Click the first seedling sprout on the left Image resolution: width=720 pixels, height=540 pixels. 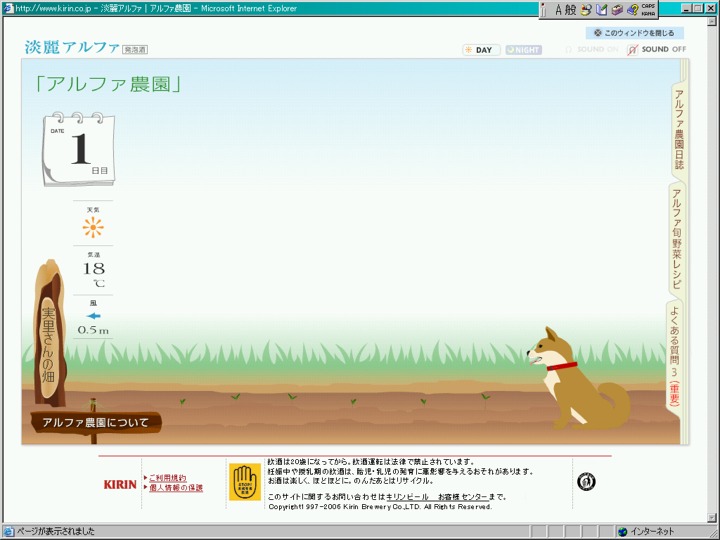183,401
